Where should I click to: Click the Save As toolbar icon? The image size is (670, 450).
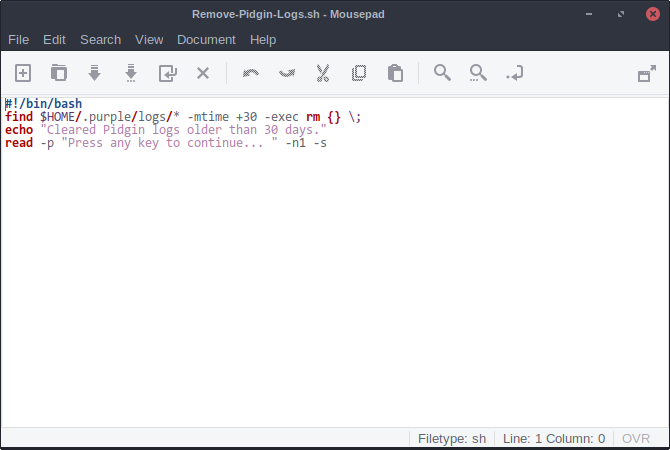[131, 73]
